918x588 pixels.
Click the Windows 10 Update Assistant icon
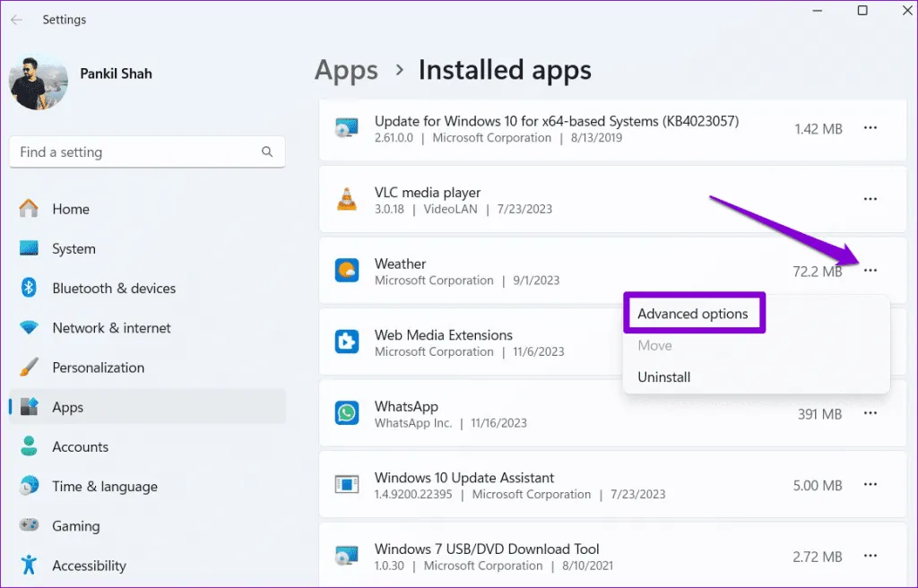point(346,485)
